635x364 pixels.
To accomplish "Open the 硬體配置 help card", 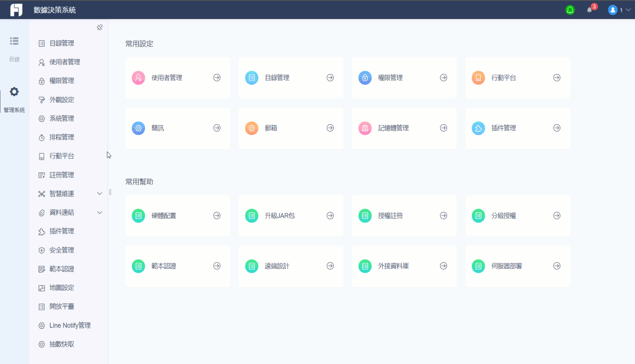I will coord(178,216).
